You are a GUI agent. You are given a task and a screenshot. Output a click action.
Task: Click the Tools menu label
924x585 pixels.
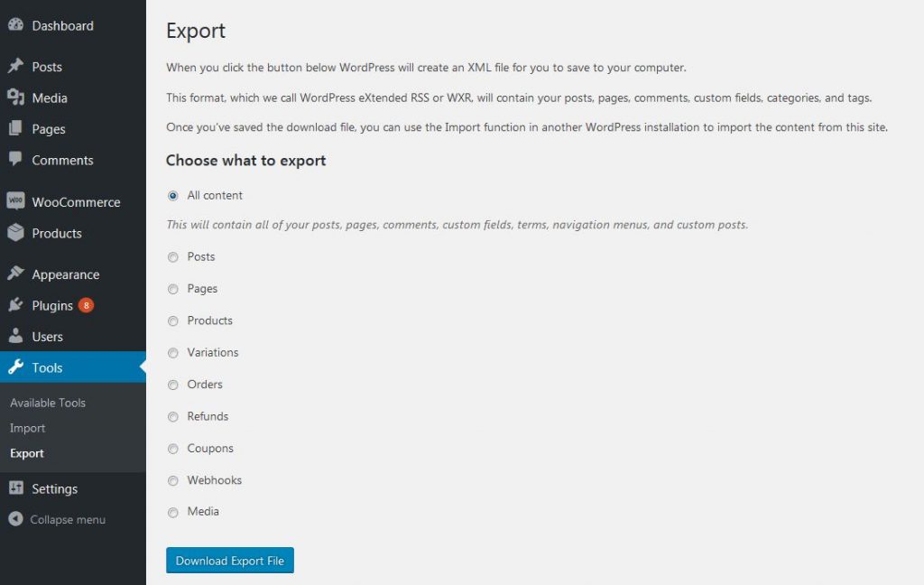(47, 368)
